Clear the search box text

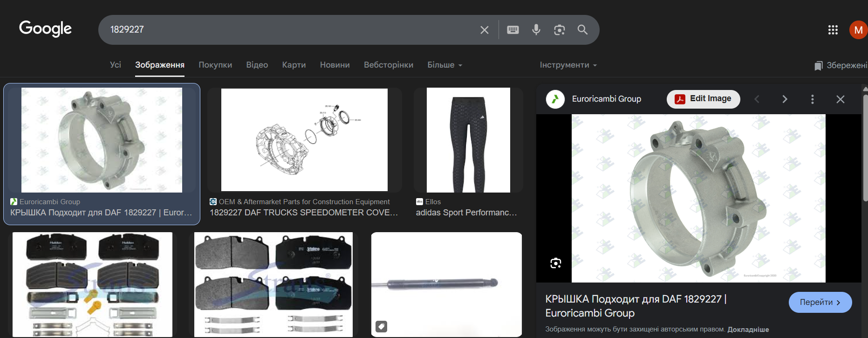[485, 30]
